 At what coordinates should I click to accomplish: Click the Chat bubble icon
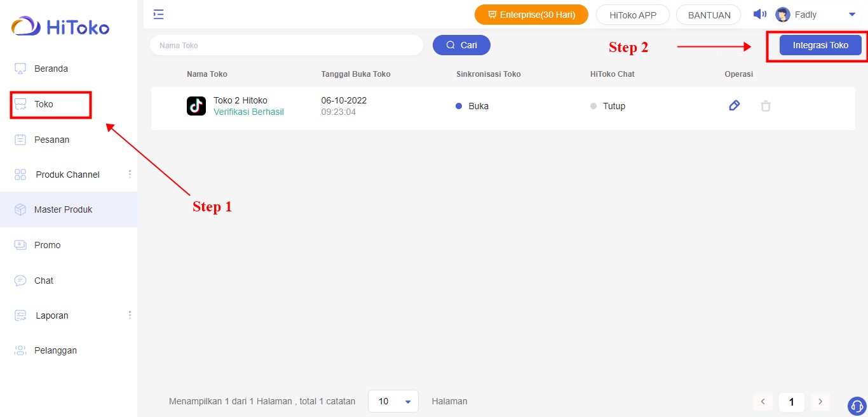click(x=20, y=281)
